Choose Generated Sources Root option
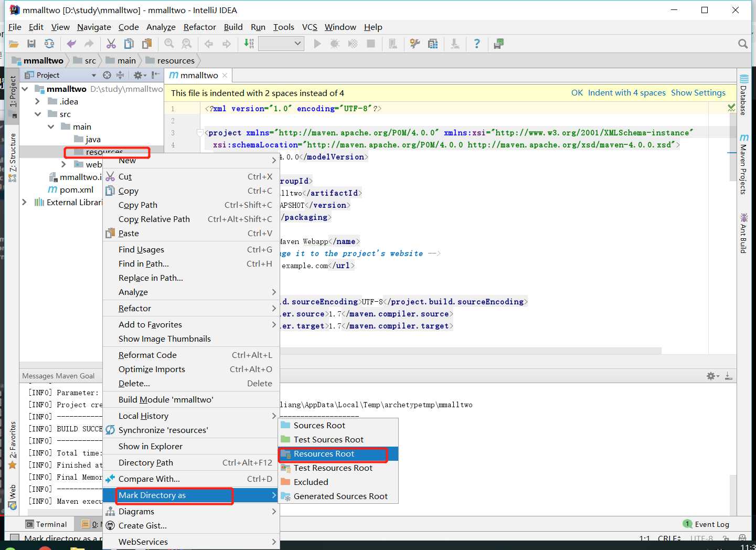This screenshot has width=756, height=550. click(338, 496)
